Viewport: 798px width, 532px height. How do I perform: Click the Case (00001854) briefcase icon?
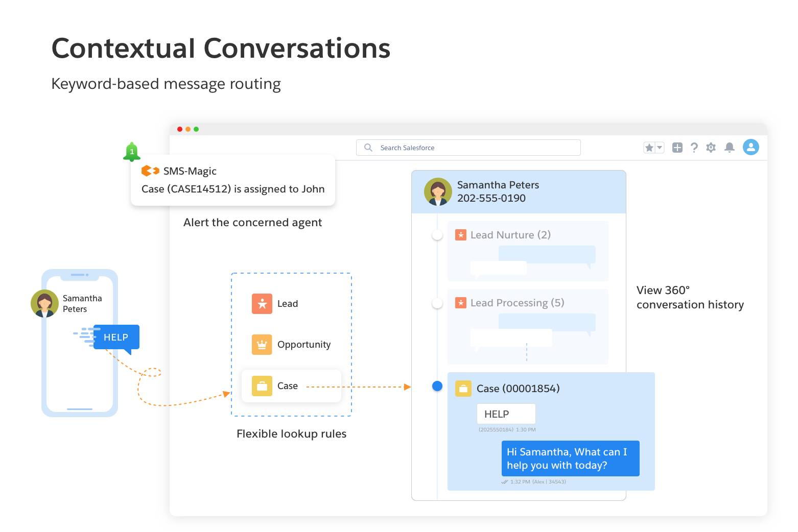tap(463, 389)
